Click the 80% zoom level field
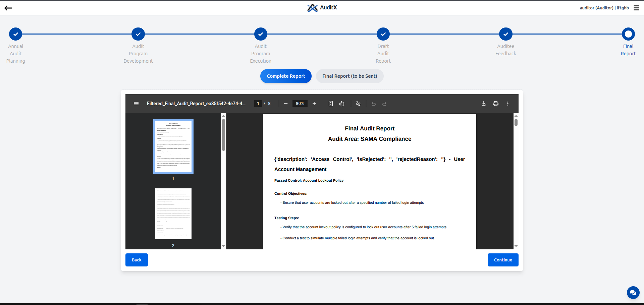This screenshot has width=644, height=305. 300,104
